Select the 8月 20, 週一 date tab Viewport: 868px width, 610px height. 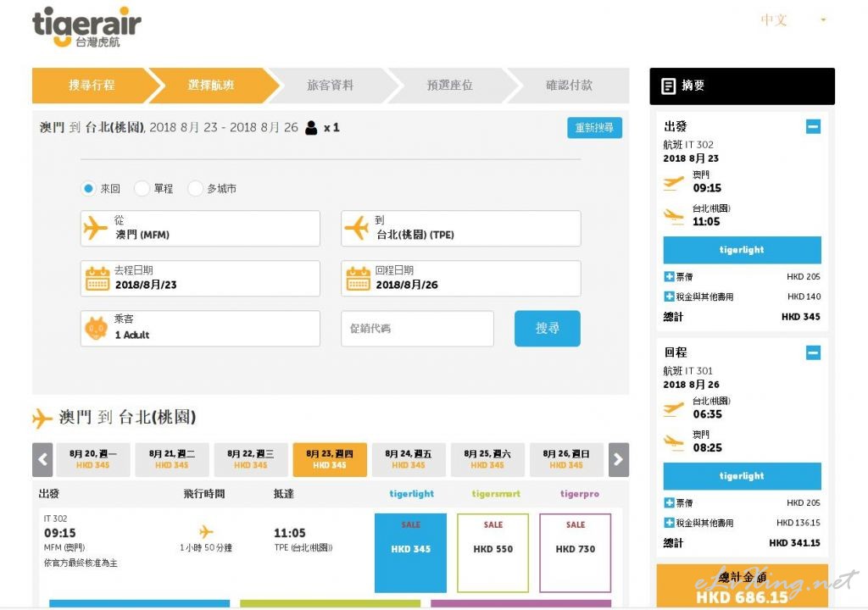point(93,459)
